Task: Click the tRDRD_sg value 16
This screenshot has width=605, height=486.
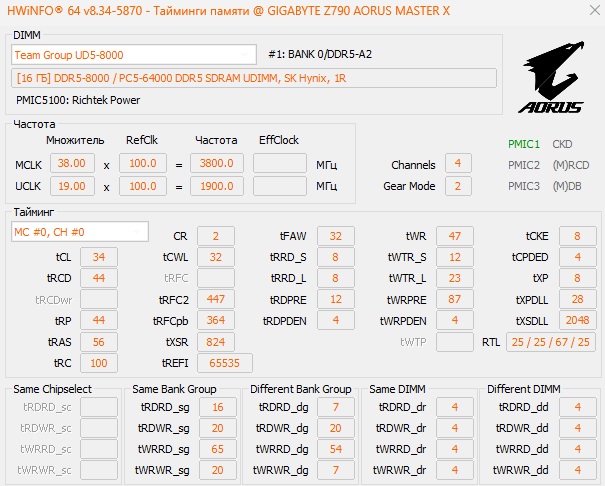Action: click(218, 407)
